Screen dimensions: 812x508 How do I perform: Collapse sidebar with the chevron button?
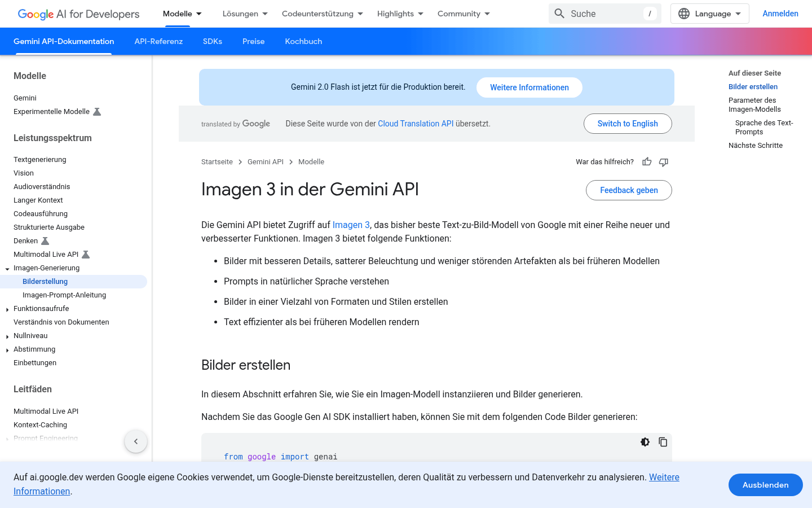(136, 441)
